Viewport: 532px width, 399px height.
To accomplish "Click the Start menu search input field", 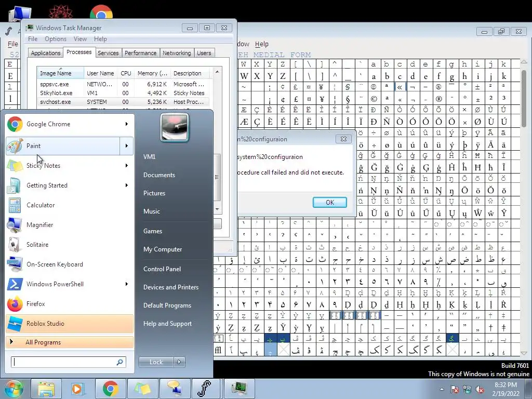I will pyautogui.click(x=64, y=362).
